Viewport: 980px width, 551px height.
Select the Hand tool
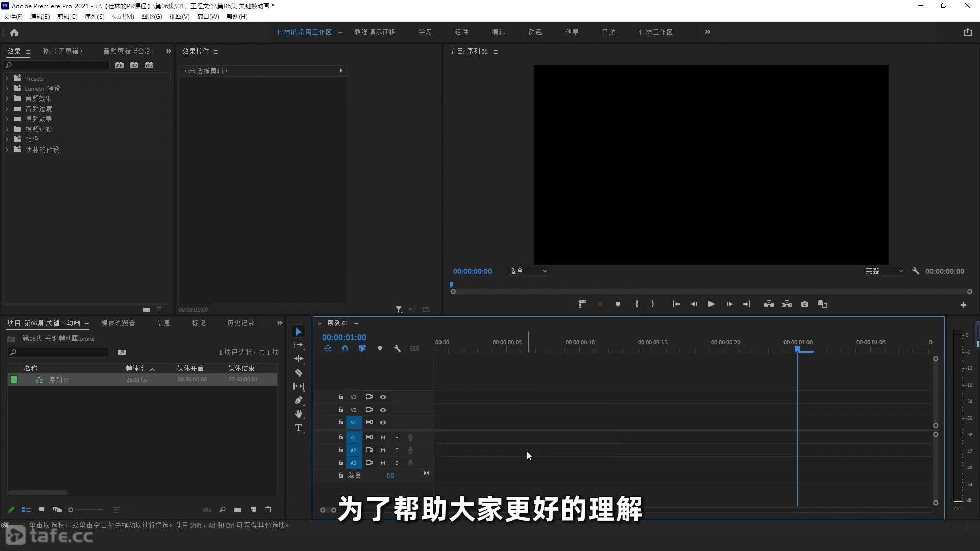point(299,414)
